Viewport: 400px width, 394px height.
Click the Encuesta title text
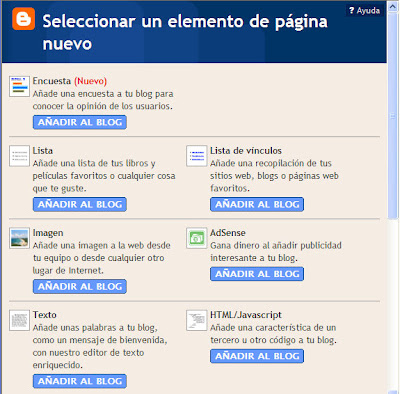click(x=52, y=81)
